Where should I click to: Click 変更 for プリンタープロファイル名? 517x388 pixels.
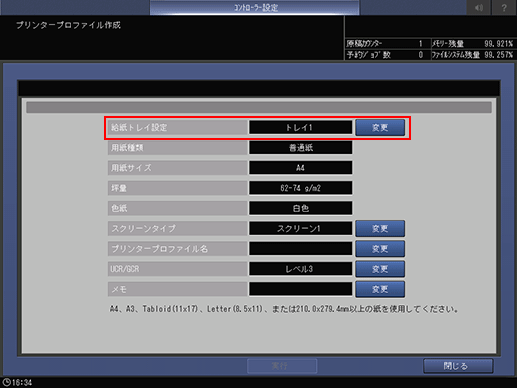(380, 249)
